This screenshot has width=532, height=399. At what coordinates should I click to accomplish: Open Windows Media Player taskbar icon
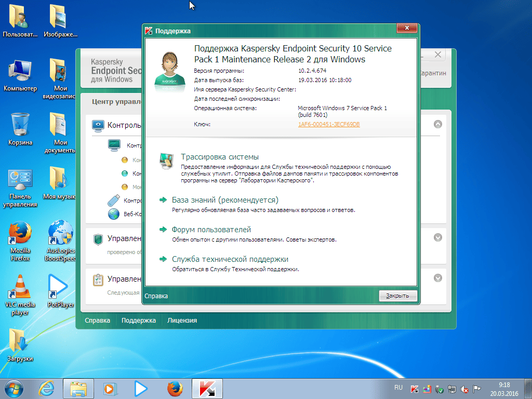[110, 389]
